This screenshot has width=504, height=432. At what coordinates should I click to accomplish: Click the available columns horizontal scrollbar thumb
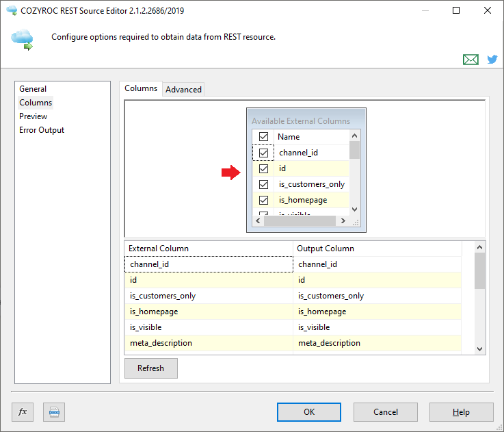(x=300, y=221)
